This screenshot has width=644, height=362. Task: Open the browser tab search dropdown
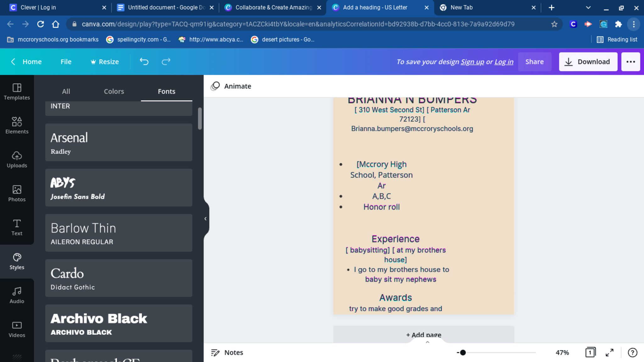pos(588,8)
